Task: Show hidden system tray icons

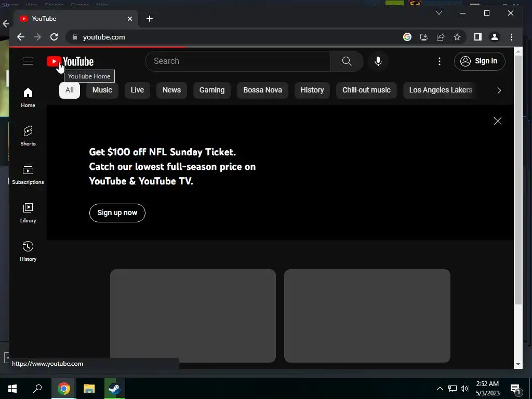Action: [x=440, y=389]
